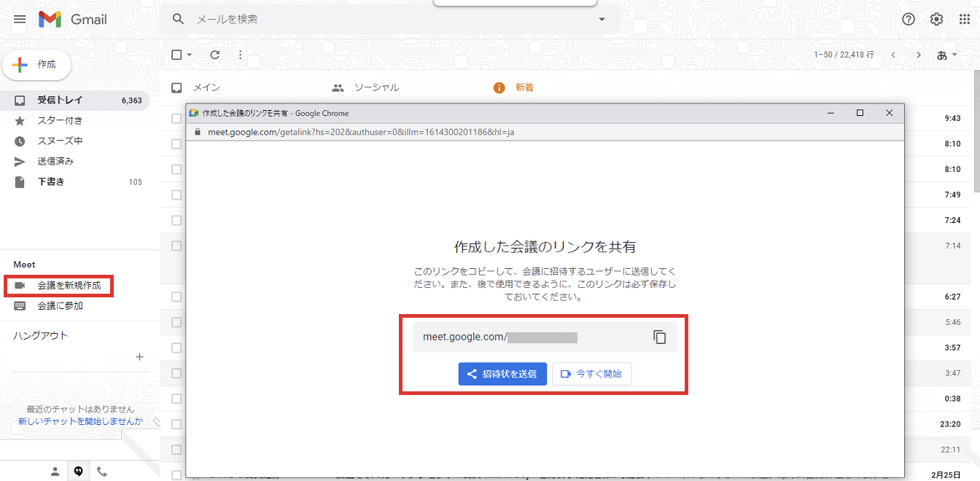
Task: Open Gmail help icon
Action: [908, 19]
